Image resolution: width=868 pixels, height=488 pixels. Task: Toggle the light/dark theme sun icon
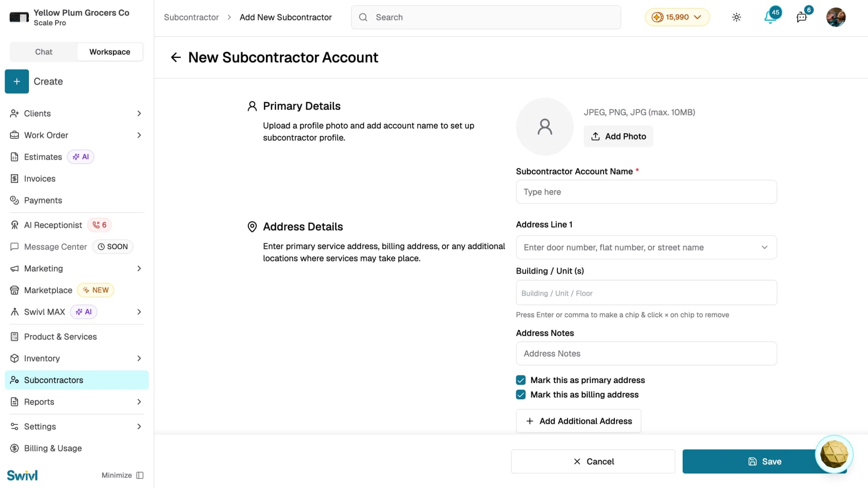click(x=736, y=17)
